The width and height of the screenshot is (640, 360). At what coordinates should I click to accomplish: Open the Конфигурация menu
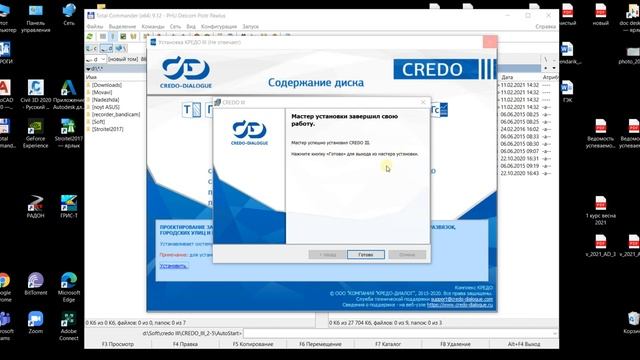[x=219, y=27]
